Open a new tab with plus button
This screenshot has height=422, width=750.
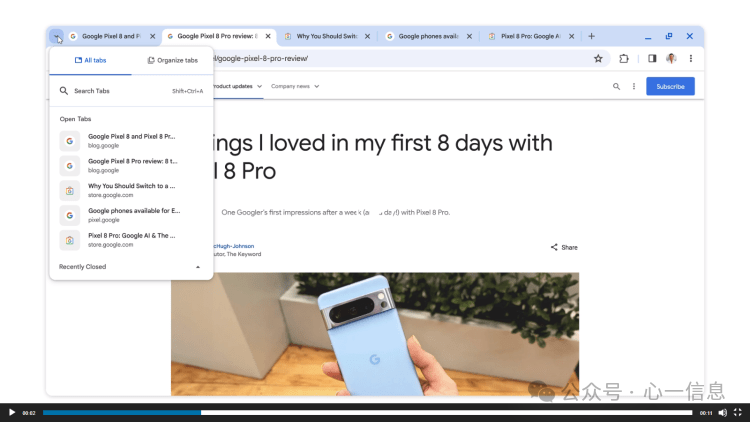[x=591, y=36]
